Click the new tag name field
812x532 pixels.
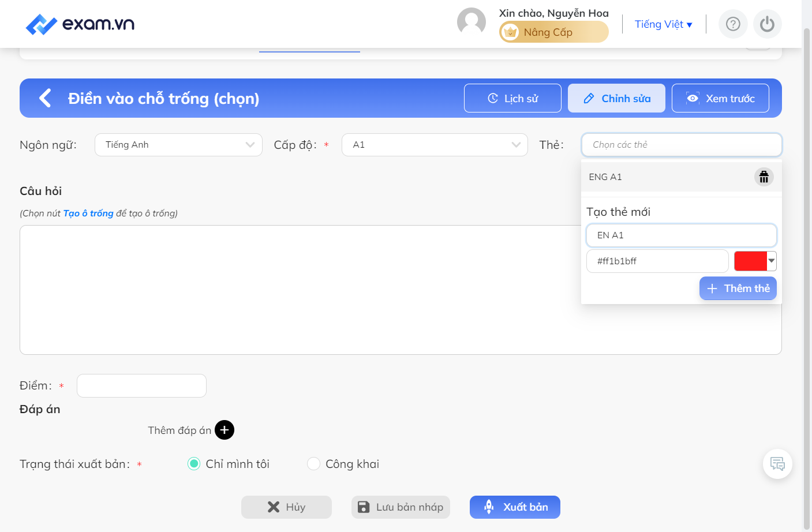[682, 235]
